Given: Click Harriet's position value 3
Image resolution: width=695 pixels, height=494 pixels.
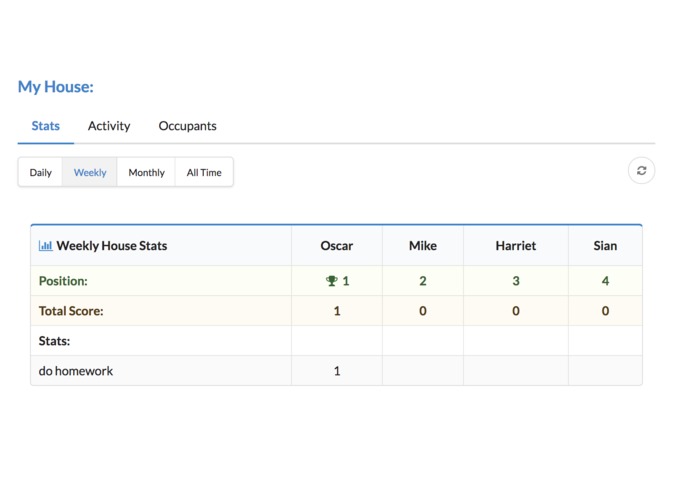Looking at the screenshot, I should tap(516, 281).
